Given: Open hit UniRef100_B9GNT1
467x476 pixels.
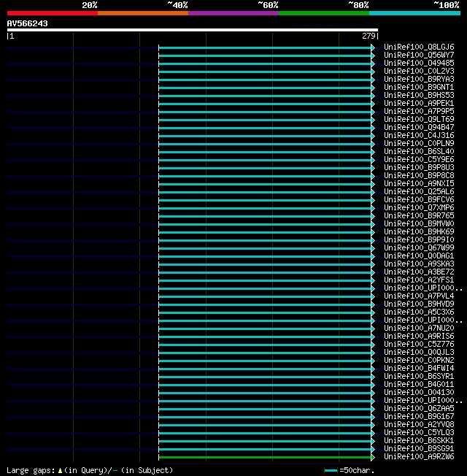Looking at the screenshot, I should click(419, 87).
